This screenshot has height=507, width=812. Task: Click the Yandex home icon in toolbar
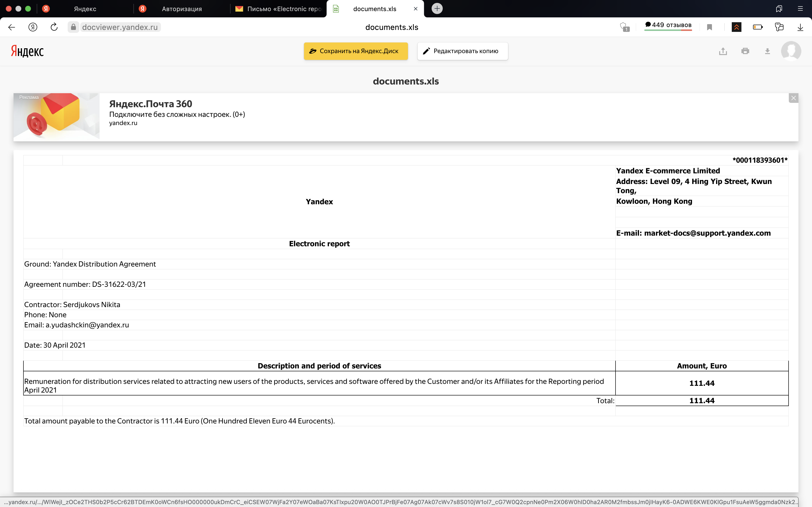point(33,27)
